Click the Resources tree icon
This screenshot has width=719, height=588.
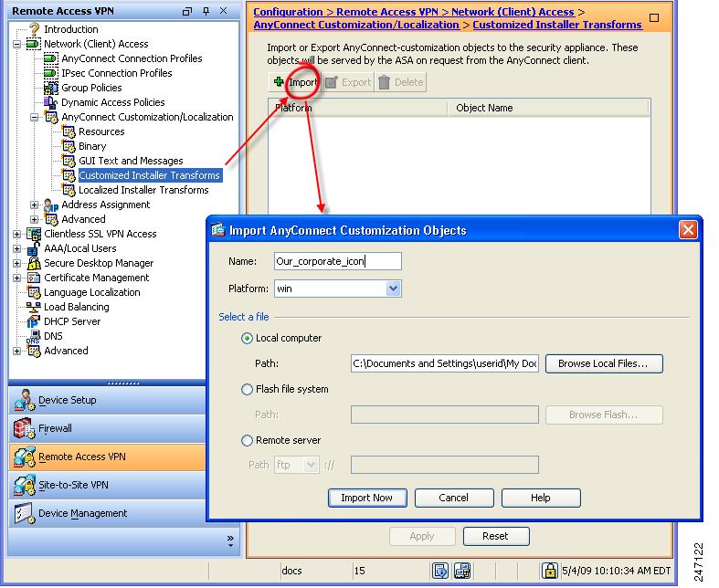[69, 132]
